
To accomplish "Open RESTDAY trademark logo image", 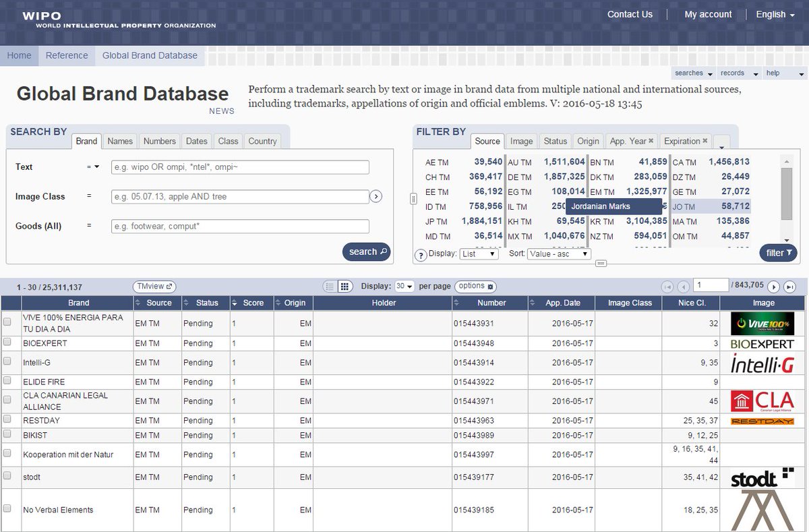I will (762, 421).
